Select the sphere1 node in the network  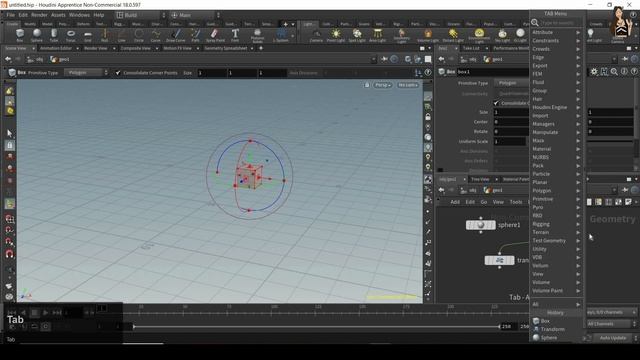coord(481,225)
